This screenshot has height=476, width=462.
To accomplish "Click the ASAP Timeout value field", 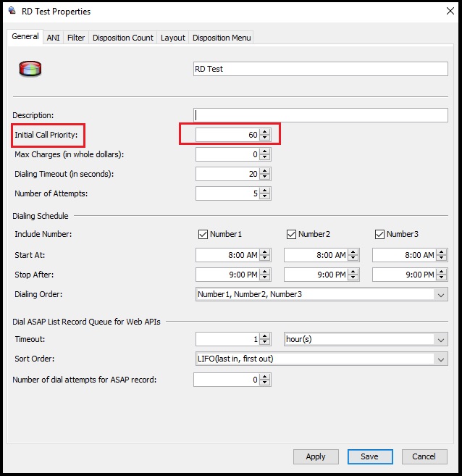I will point(227,339).
